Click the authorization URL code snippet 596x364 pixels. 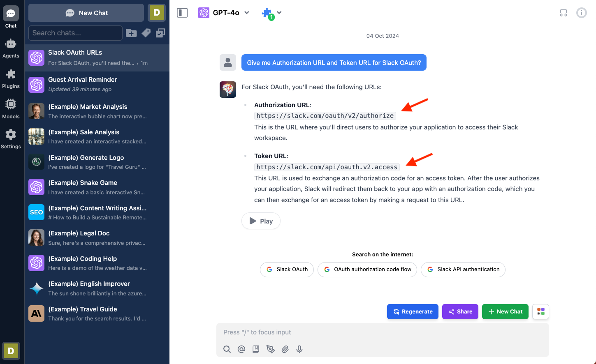tap(325, 116)
